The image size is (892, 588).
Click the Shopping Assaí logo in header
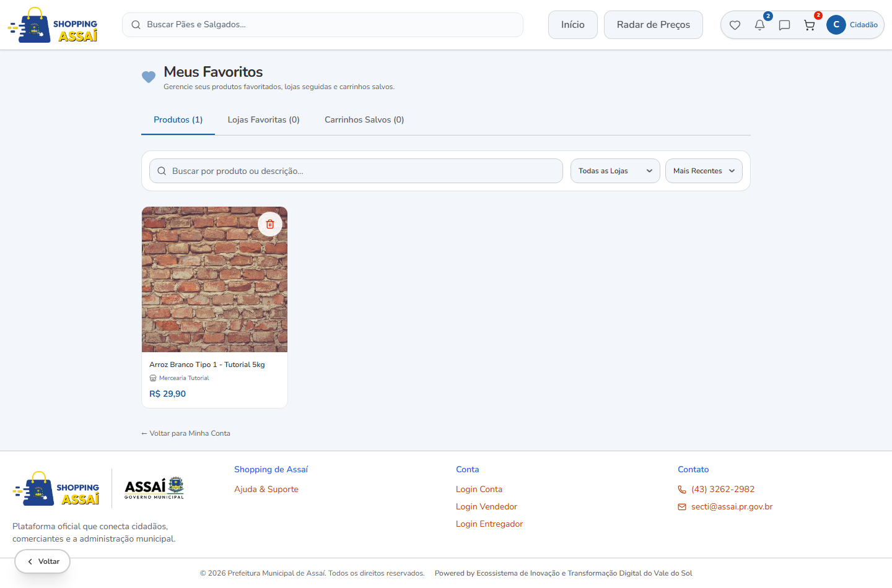click(x=53, y=25)
